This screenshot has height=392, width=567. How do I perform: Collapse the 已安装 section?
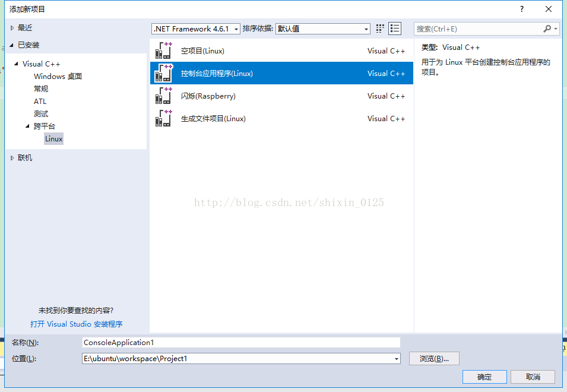click(x=11, y=45)
